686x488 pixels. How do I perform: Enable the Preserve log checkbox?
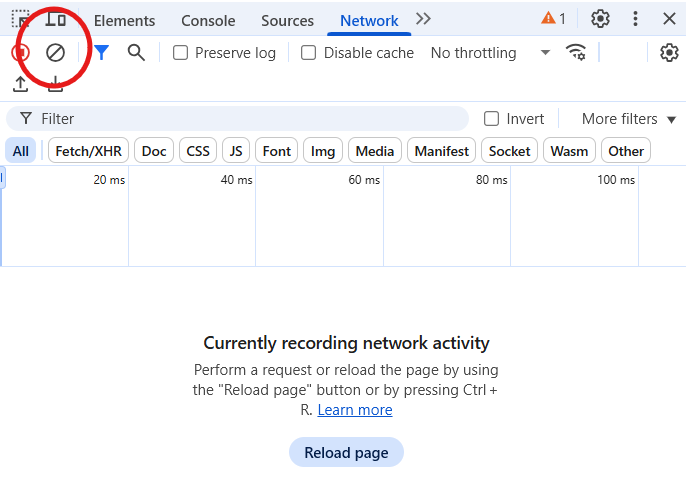click(x=181, y=53)
